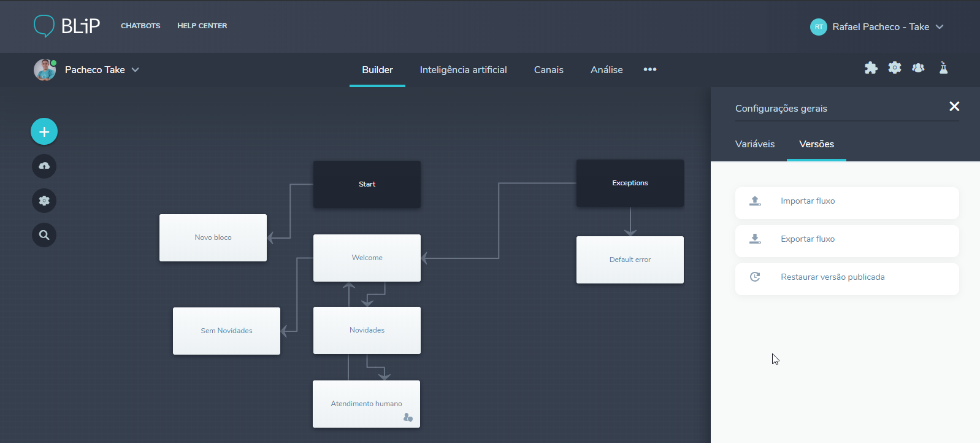Open the builder settings gear in sidebar

click(44, 201)
